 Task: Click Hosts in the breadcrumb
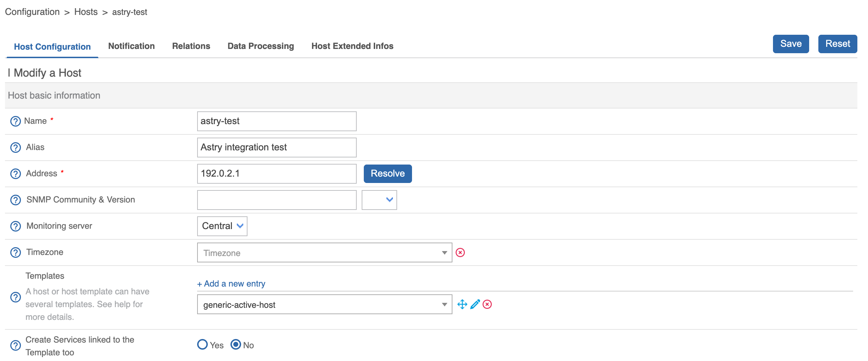pos(86,12)
